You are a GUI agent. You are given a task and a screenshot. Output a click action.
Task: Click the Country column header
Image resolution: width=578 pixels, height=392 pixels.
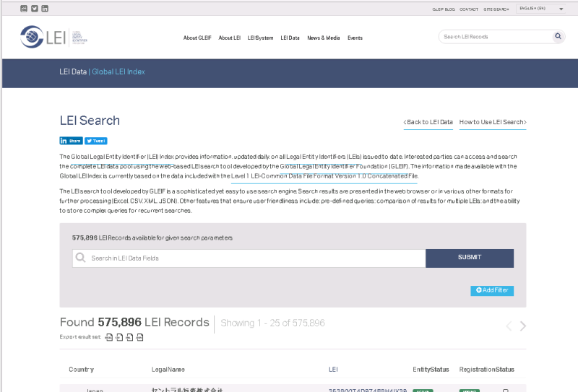tap(81, 370)
